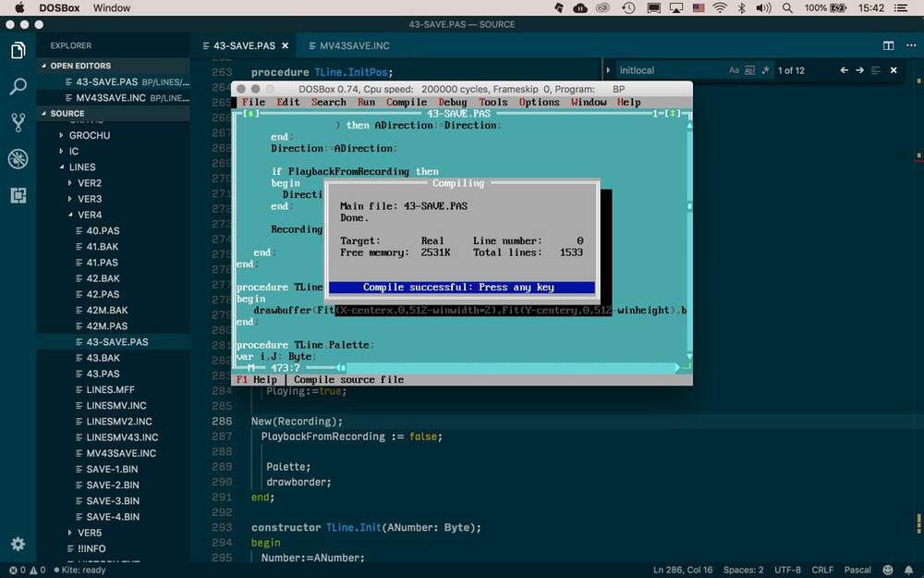
Task: Collapse the Open Editors section
Action: pos(114,66)
